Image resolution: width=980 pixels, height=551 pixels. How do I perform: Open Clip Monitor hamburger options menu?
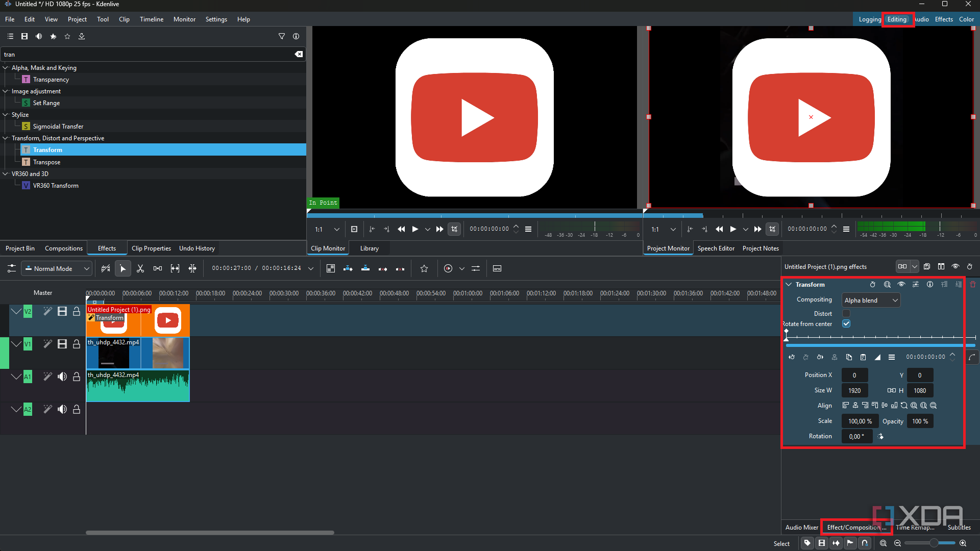528,229
